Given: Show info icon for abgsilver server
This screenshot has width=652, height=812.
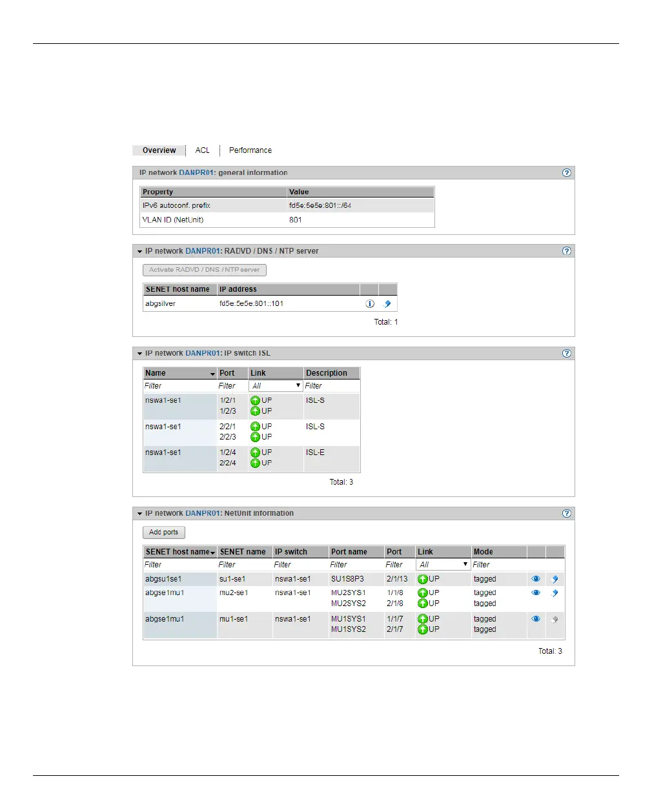Looking at the screenshot, I should point(370,303).
